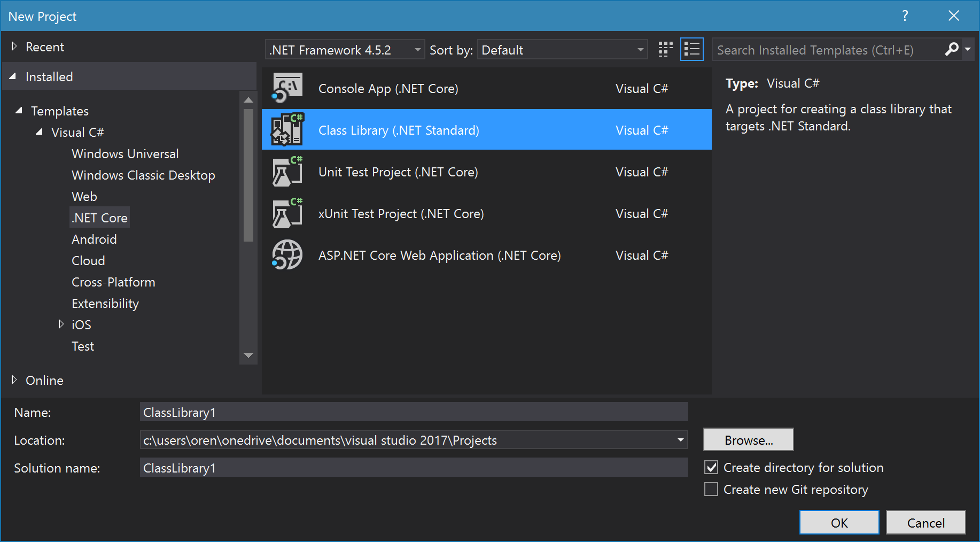Screen dimensions: 980x542
Task: Enable Create new Git repository checkbox
Action: (x=711, y=490)
